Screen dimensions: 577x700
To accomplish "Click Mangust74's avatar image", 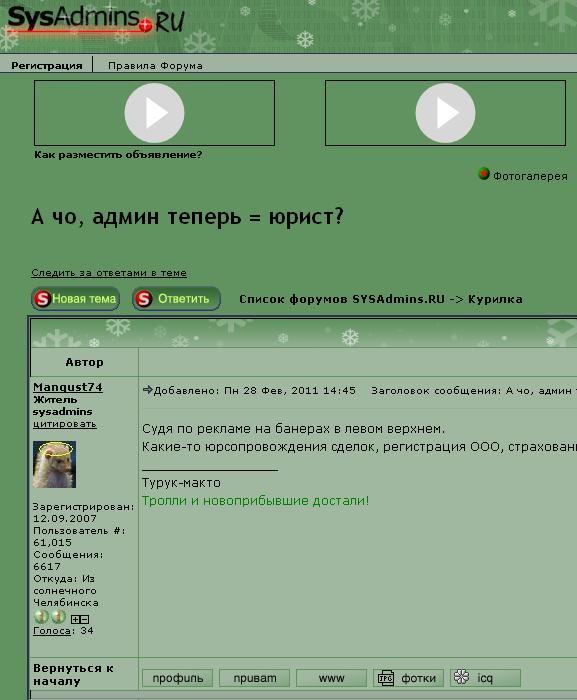I will 54,464.
